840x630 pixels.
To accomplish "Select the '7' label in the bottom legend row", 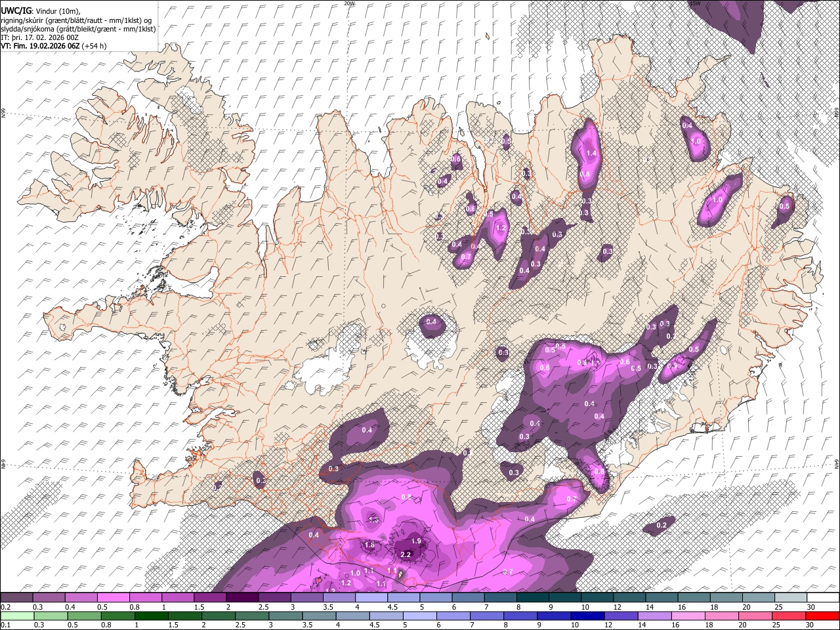I will (472, 625).
